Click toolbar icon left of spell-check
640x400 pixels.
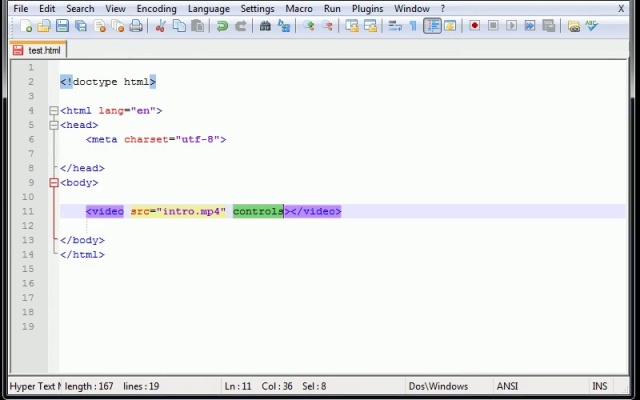pyautogui.click(x=573, y=26)
